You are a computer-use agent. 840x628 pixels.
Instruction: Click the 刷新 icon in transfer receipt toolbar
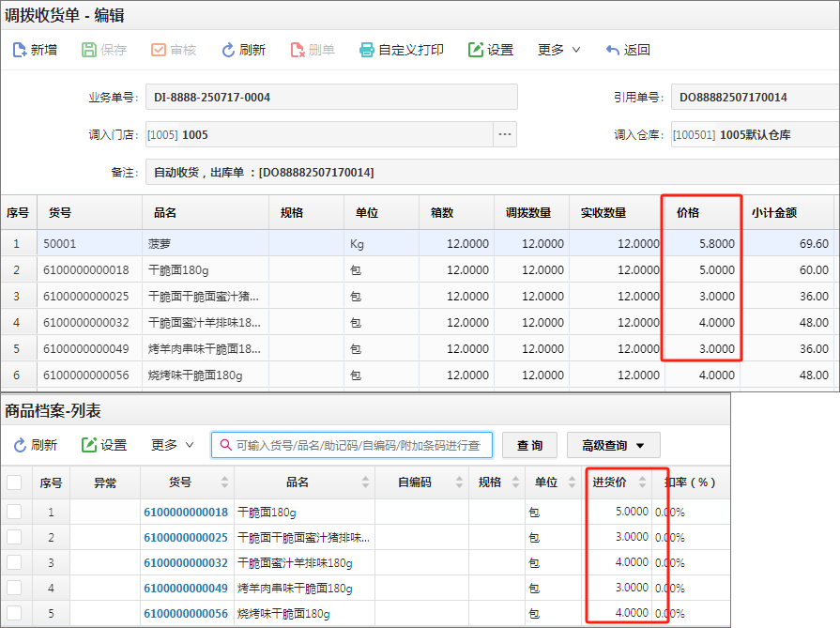tap(228, 50)
